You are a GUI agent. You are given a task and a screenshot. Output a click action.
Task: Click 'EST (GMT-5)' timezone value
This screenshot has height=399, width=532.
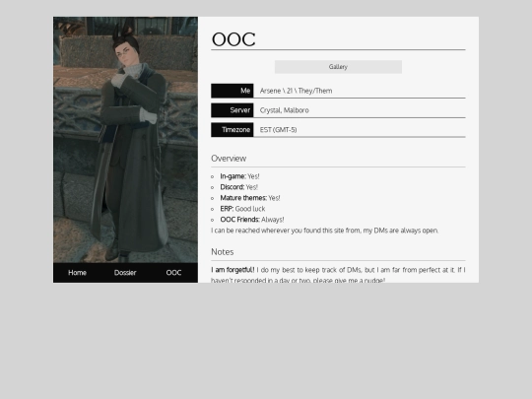278,130
